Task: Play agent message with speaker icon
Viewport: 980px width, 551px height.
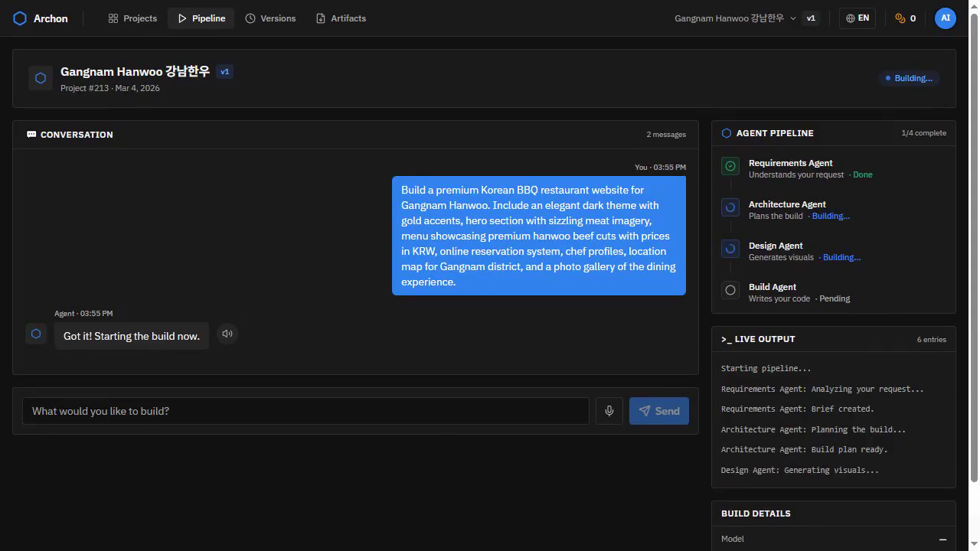Action: click(227, 334)
